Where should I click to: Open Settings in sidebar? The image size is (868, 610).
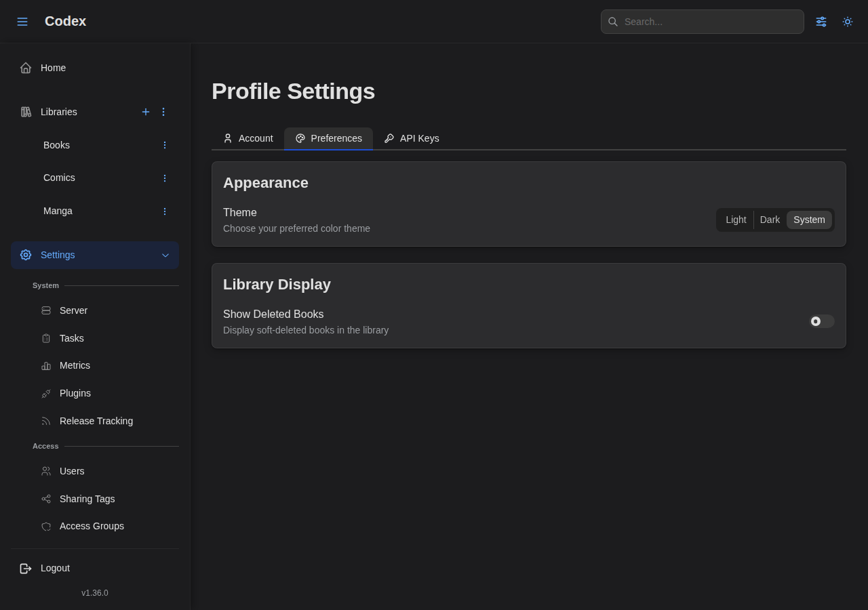(95, 255)
